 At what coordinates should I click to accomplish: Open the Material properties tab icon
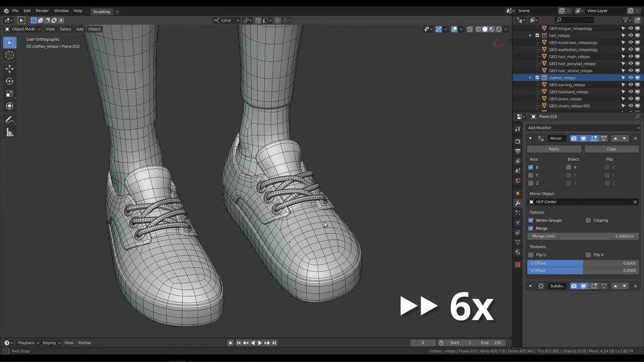(x=518, y=252)
